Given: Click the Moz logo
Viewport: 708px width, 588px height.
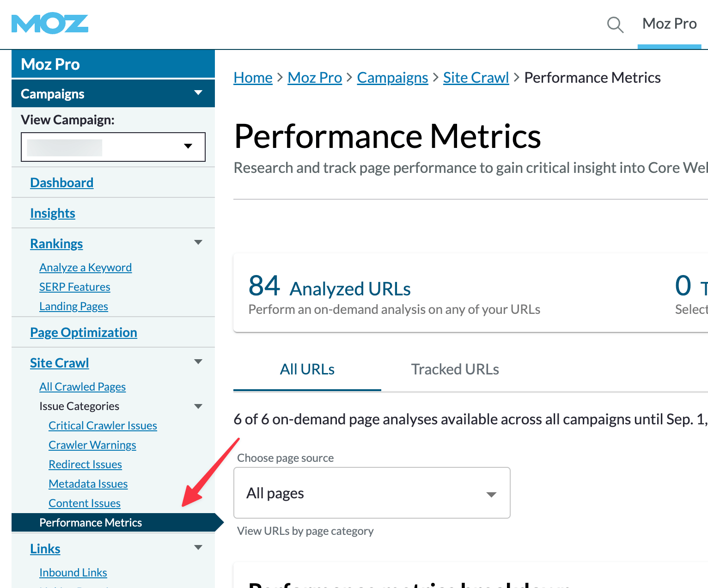Looking at the screenshot, I should coord(50,24).
